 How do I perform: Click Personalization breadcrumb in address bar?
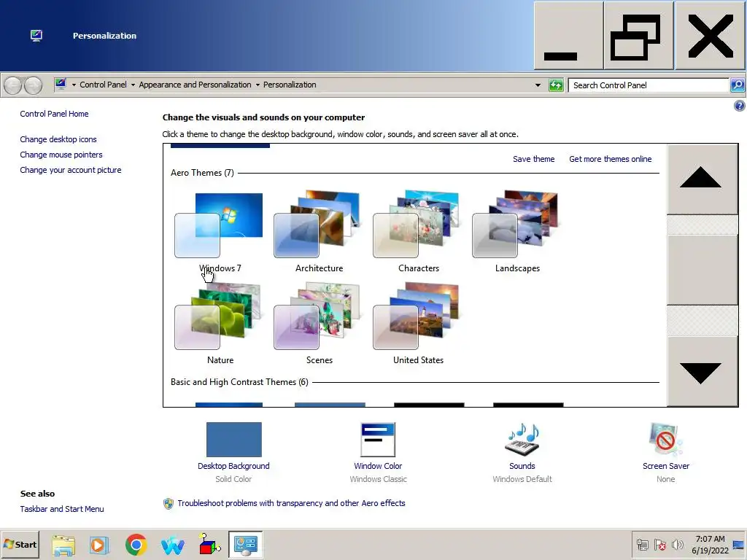pos(290,85)
